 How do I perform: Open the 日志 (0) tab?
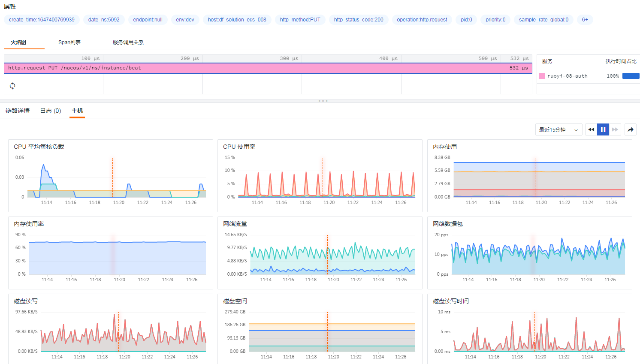click(50, 110)
